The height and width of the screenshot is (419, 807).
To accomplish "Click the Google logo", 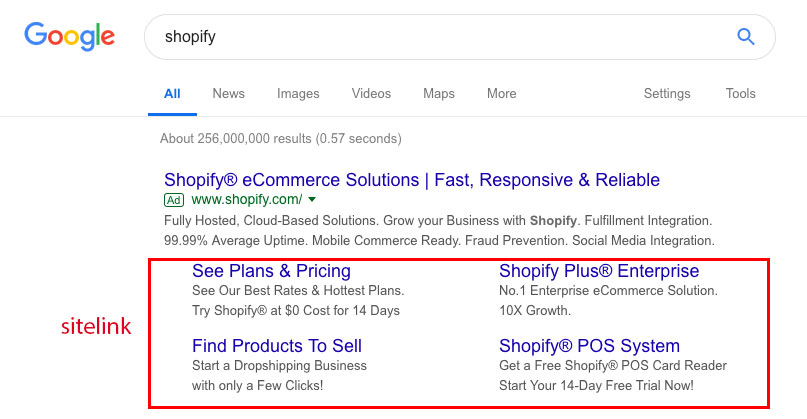I will coord(69,36).
